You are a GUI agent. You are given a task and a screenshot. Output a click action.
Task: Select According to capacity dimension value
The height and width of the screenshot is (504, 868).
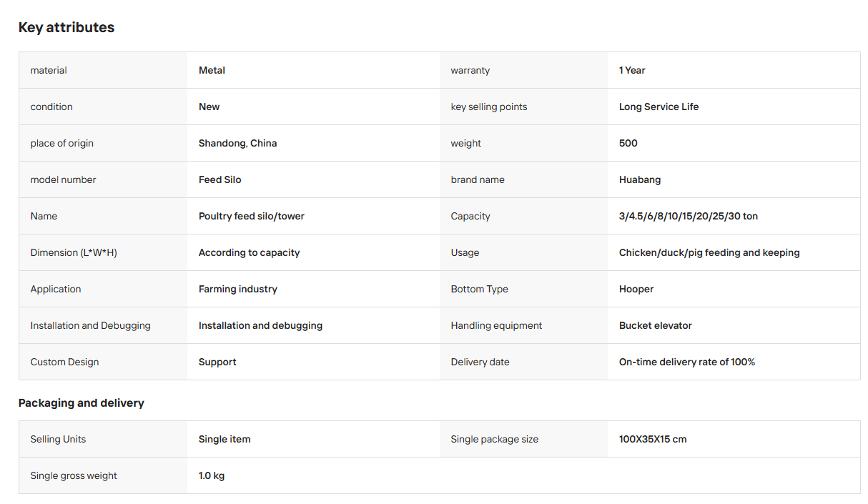(x=250, y=252)
